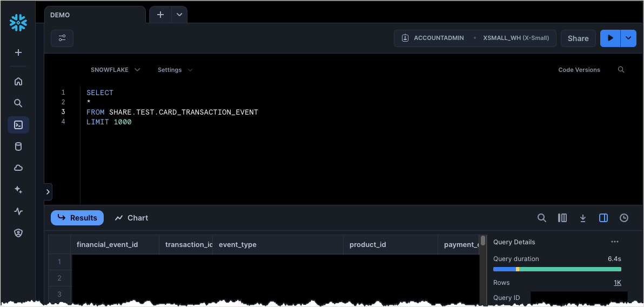Open the Admin shield icon

pyautogui.click(x=18, y=233)
